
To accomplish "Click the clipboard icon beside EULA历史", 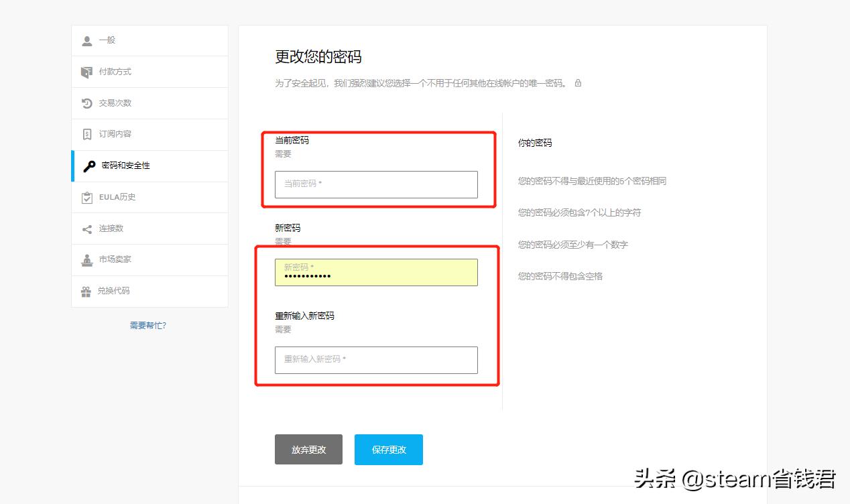I will [87, 197].
